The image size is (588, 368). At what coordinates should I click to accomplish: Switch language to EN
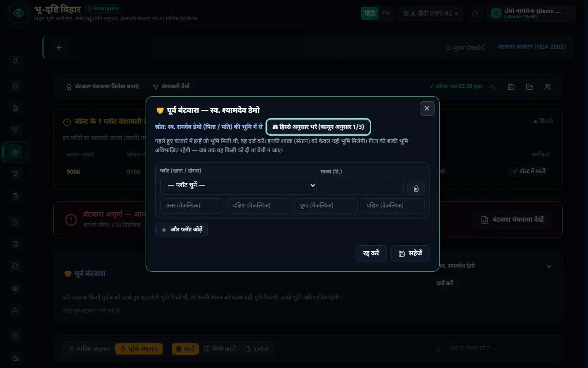point(386,13)
